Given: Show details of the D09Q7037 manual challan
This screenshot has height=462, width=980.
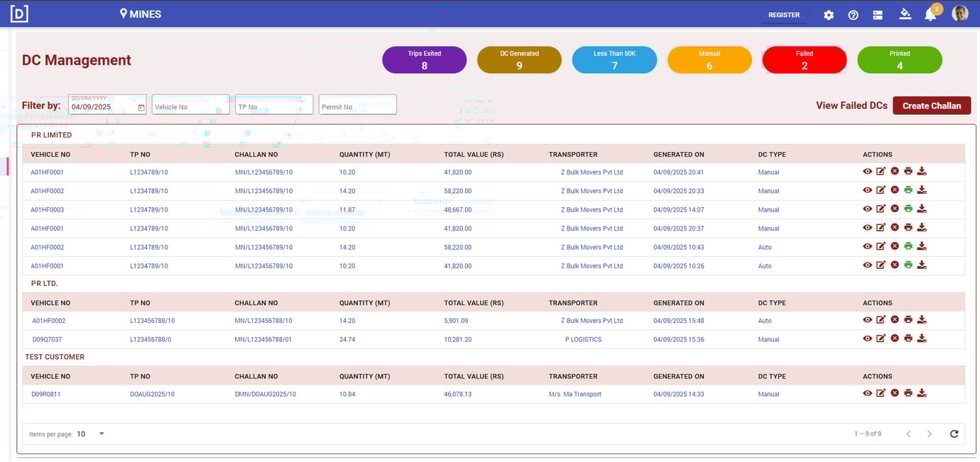Looking at the screenshot, I should [x=867, y=339].
